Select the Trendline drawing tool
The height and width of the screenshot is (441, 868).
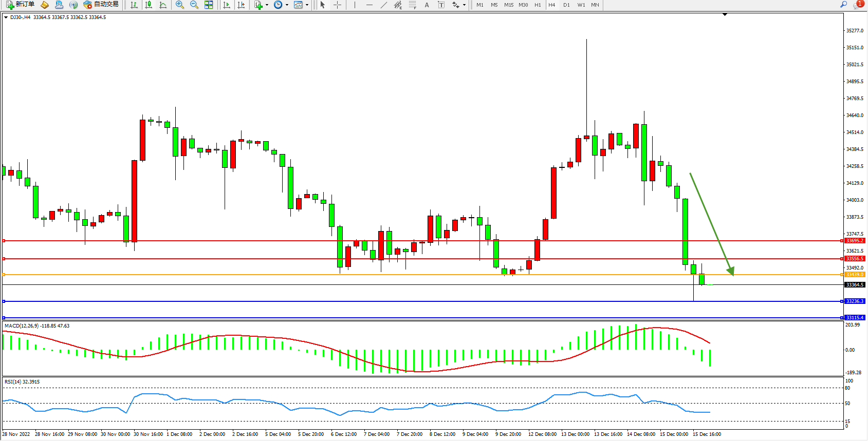pyautogui.click(x=383, y=5)
